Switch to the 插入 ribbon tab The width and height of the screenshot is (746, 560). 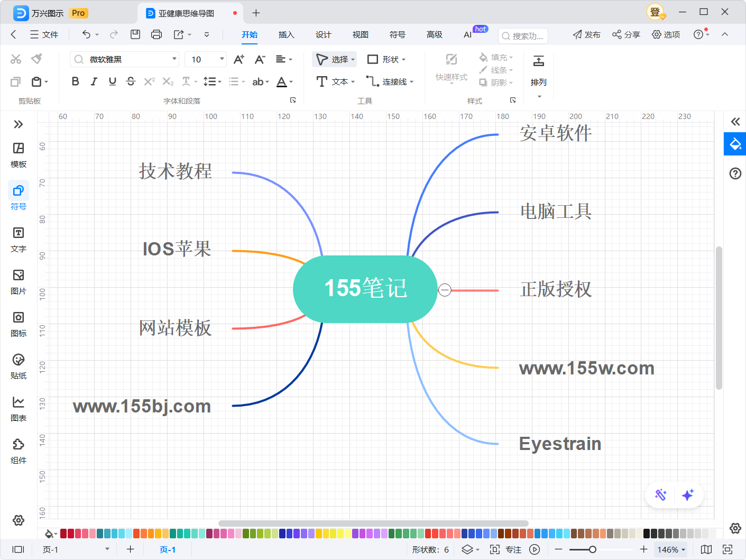click(x=286, y=34)
